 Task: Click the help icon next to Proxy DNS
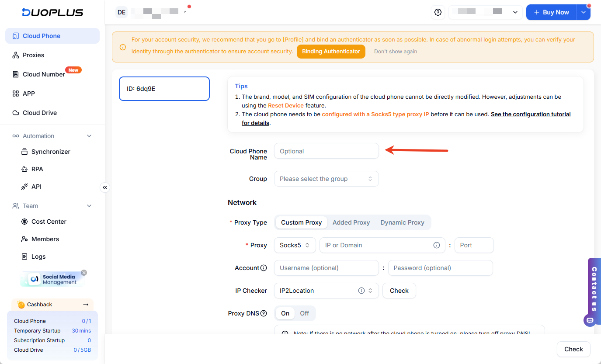pos(264,313)
